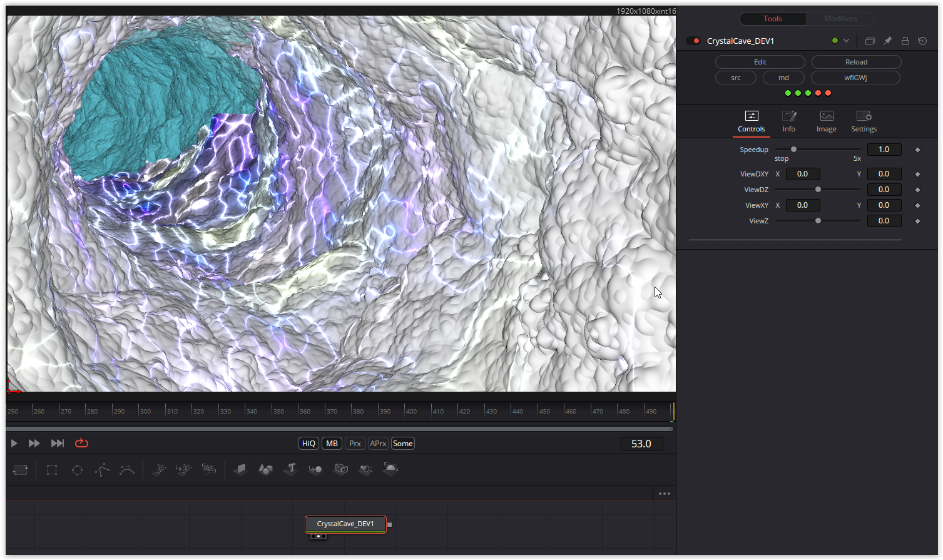This screenshot has height=560, width=943.
Task: Select the Ellipse mask tool
Action: (x=77, y=469)
